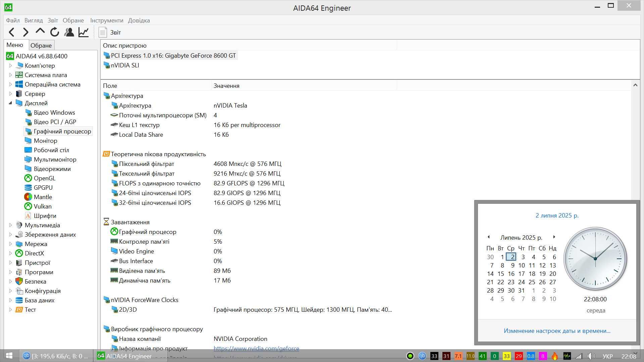This screenshot has width=644, height=362.
Task: Click the Тест icon in tree
Action: tap(19, 310)
